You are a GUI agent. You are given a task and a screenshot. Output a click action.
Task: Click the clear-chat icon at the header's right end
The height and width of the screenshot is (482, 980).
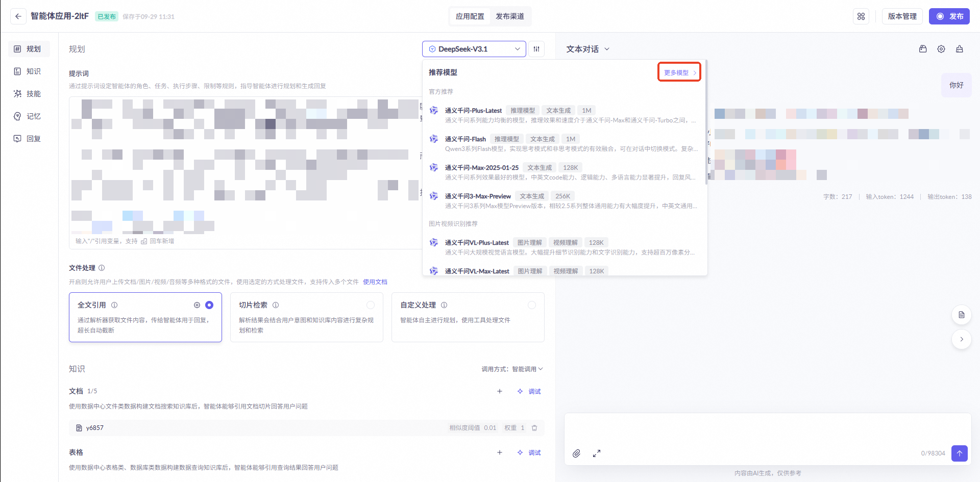point(960,49)
